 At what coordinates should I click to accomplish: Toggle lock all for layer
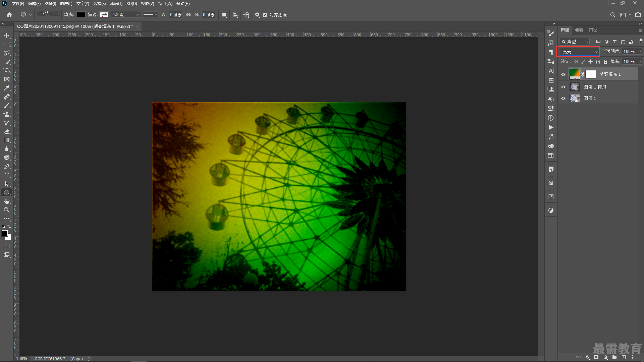605,62
